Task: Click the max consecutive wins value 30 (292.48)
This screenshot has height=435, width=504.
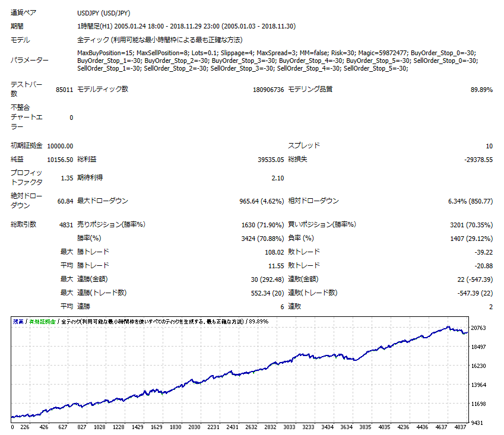Action: 267,280
